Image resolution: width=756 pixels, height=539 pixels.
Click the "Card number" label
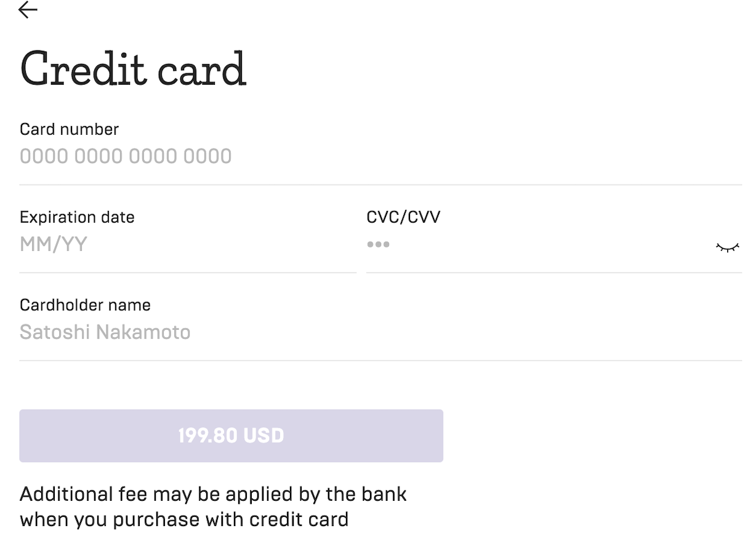tap(69, 129)
